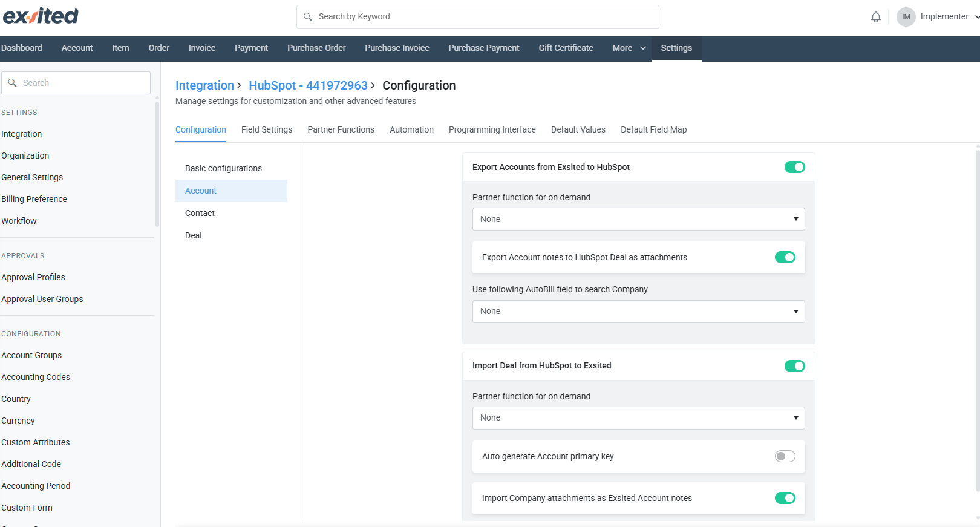Open Custom Form in the sidebar
Viewport: 980px width, 527px height.
coord(27,508)
